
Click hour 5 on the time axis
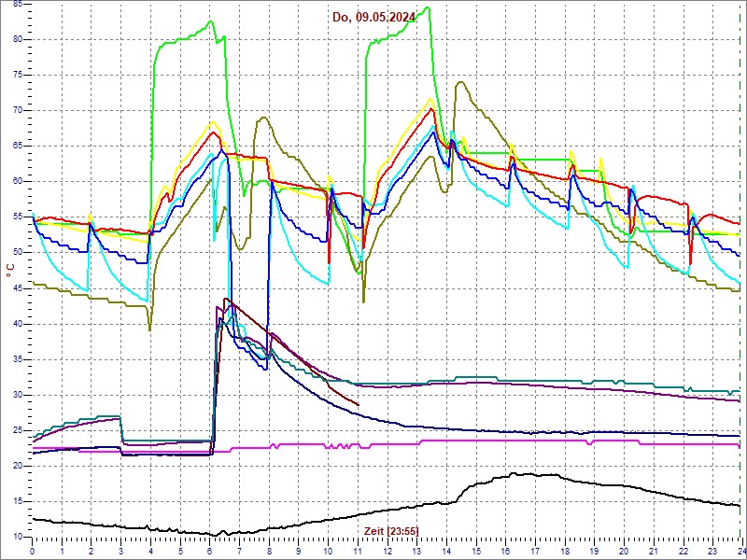click(180, 551)
